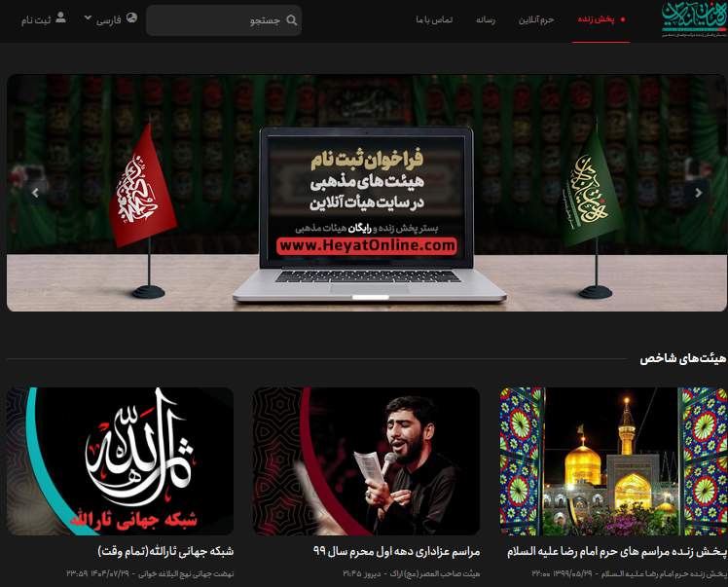Screen dimensions: 728x587
Task: Select the banner slide indicator bar
Action: pos(370,297)
